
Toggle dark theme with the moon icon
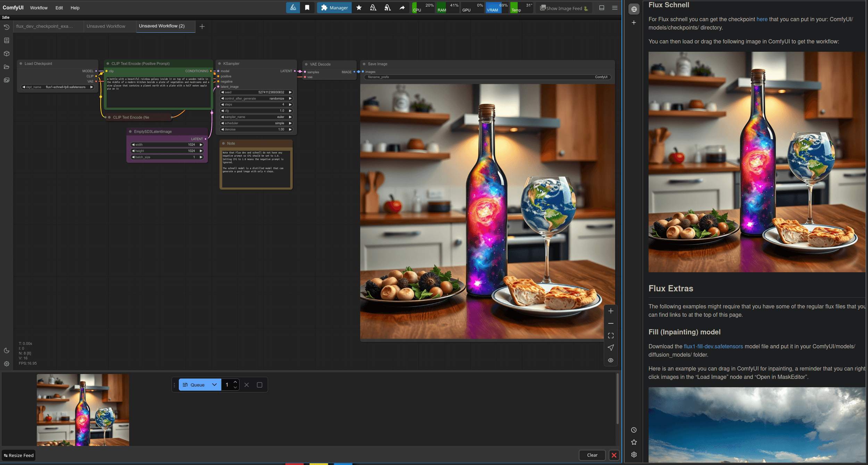[7, 350]
